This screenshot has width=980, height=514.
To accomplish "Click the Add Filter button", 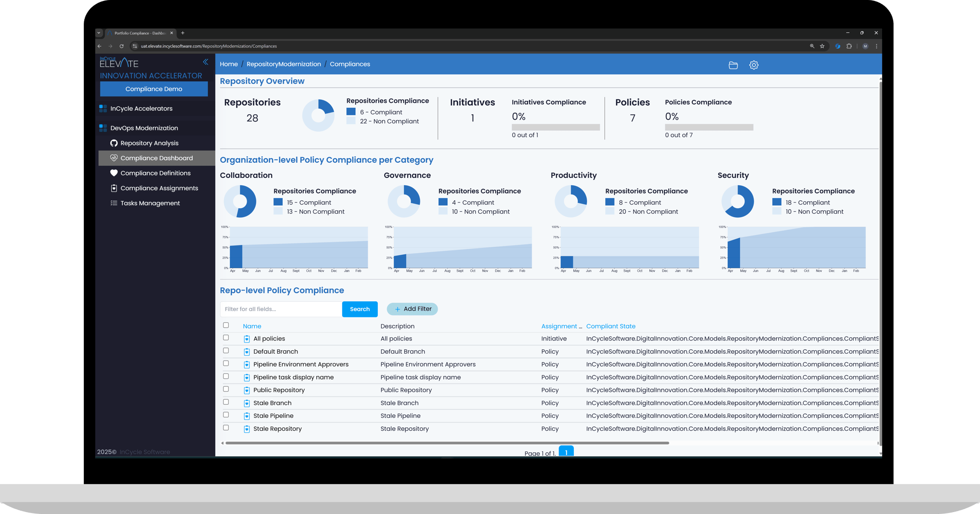I will tap(412, 309).
